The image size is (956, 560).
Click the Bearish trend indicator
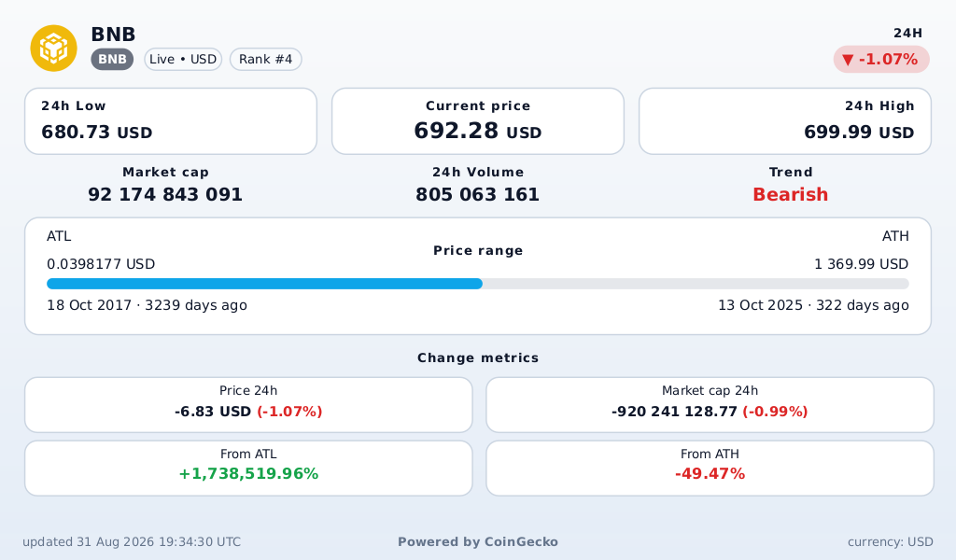[790, 194]
